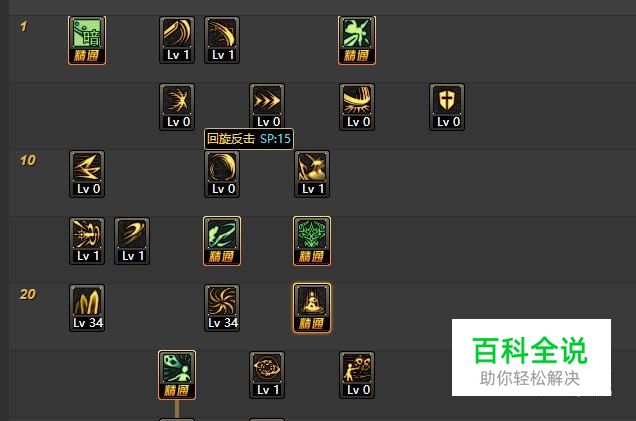Select the green mastered skill with the 暗 character
This screenshot has width=636, height=421.
[x=87, y=40]
